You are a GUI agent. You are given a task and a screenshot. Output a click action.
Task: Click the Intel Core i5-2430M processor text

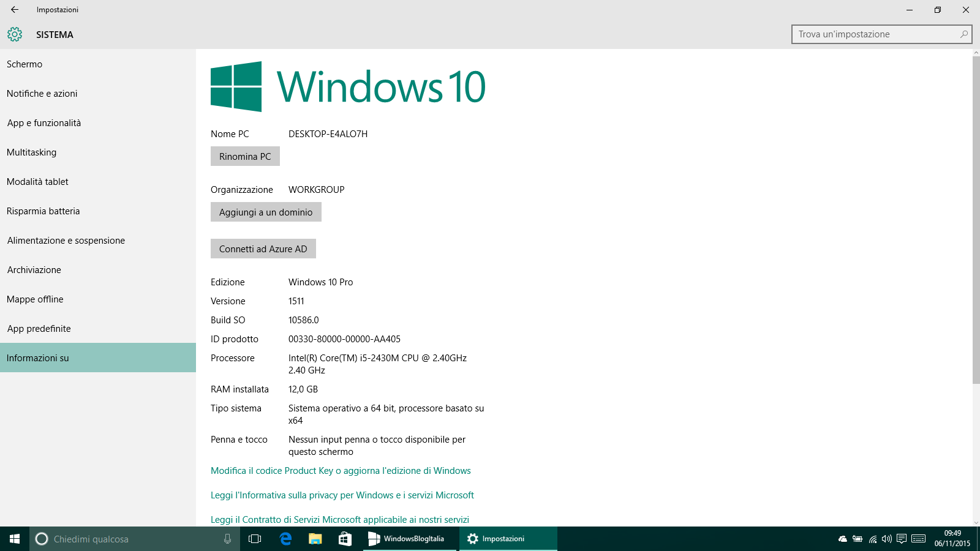[x=377, y=364]
